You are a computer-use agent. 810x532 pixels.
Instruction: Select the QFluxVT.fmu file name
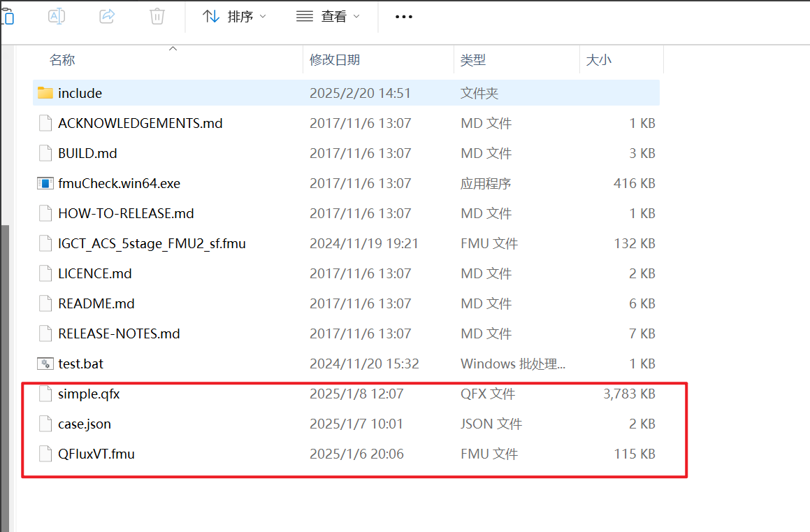pos(96,454)
